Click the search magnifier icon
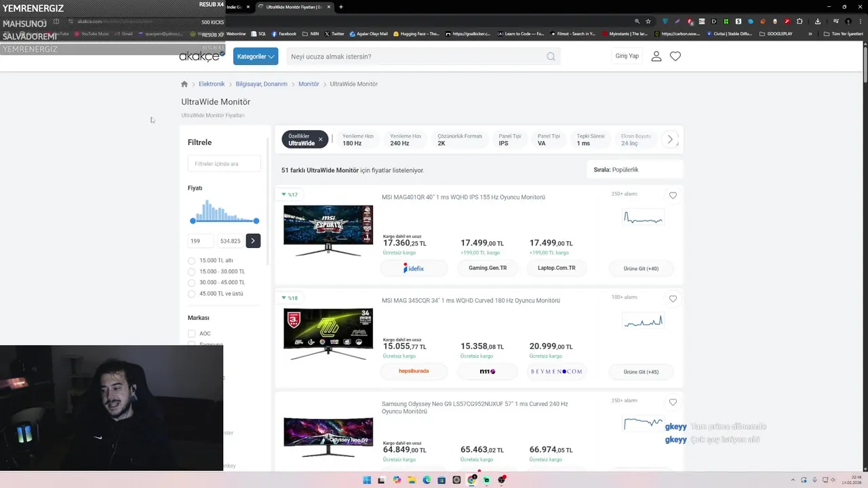This screenshot has width=868, height=488. 551,56
